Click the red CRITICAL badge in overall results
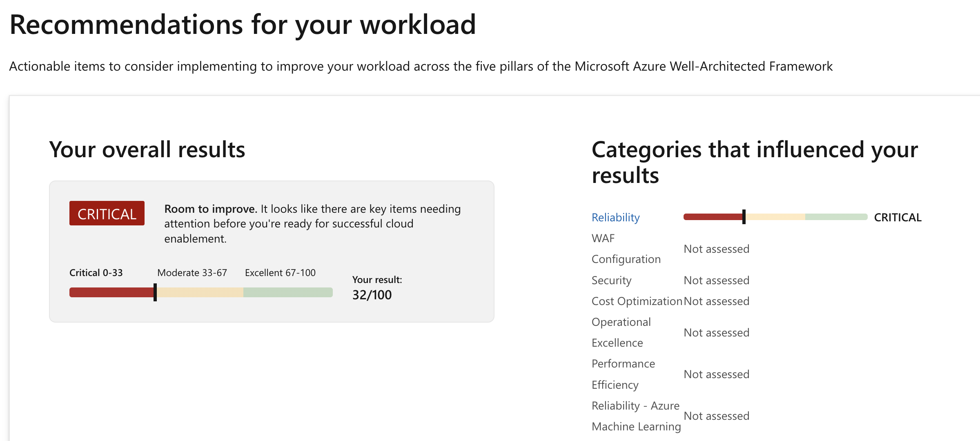This screenshot has height=441, width=980. pyautogui.click(x=107, y=214)
